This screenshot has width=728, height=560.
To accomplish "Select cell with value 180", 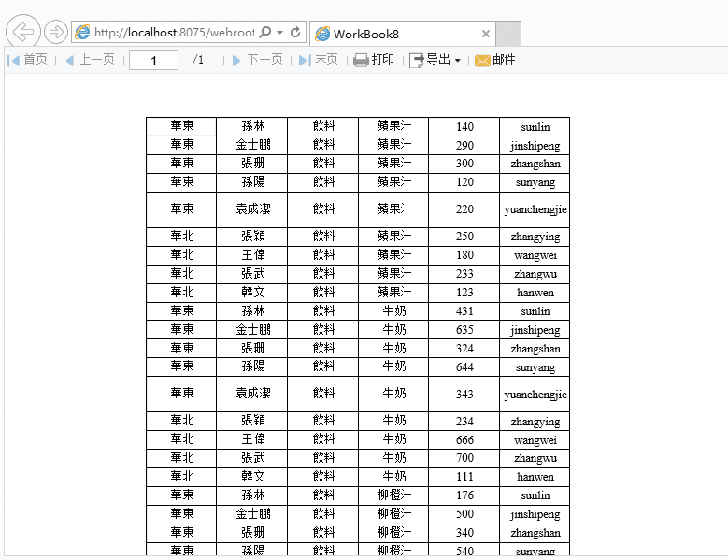I will click(464, 255).
